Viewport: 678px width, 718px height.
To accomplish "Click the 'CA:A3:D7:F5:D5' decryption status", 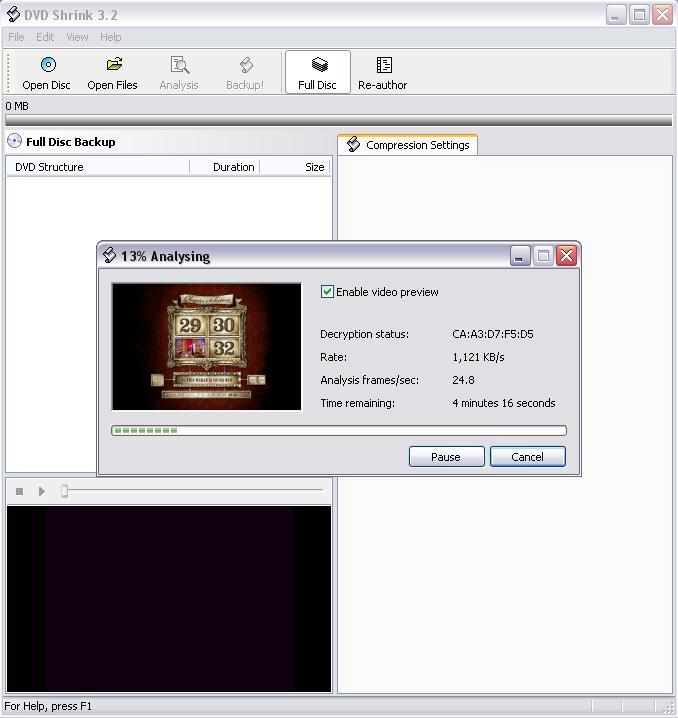I will click(x=493, y=334).
